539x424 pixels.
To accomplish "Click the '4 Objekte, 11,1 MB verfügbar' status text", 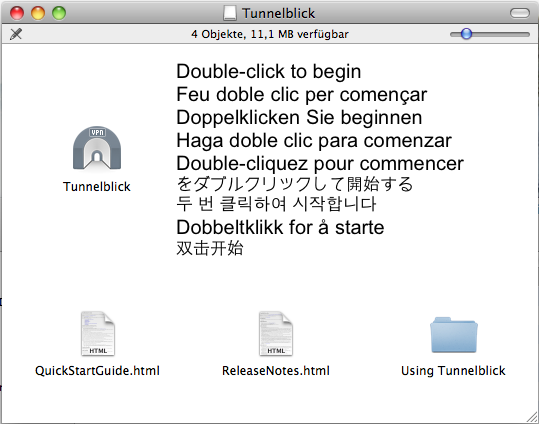I will click(x=270, y=34).
